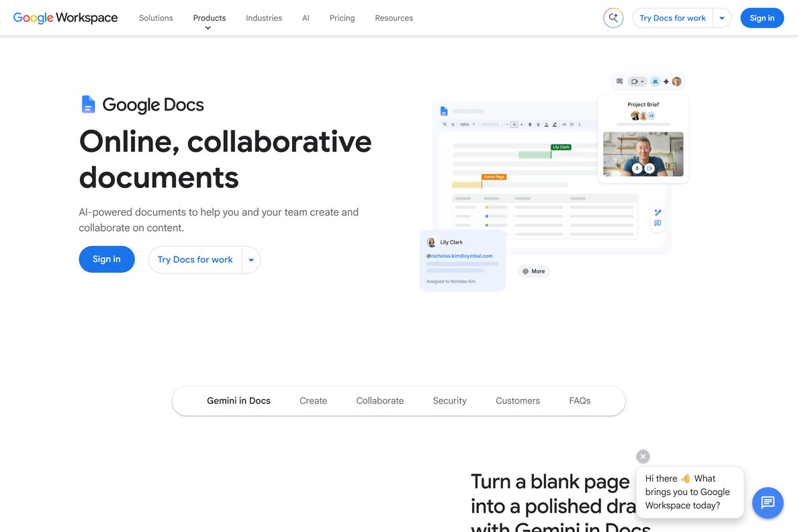Open the Solutions menu in header
This screenshot has width=806, height=532.
[x=156, y=18]
